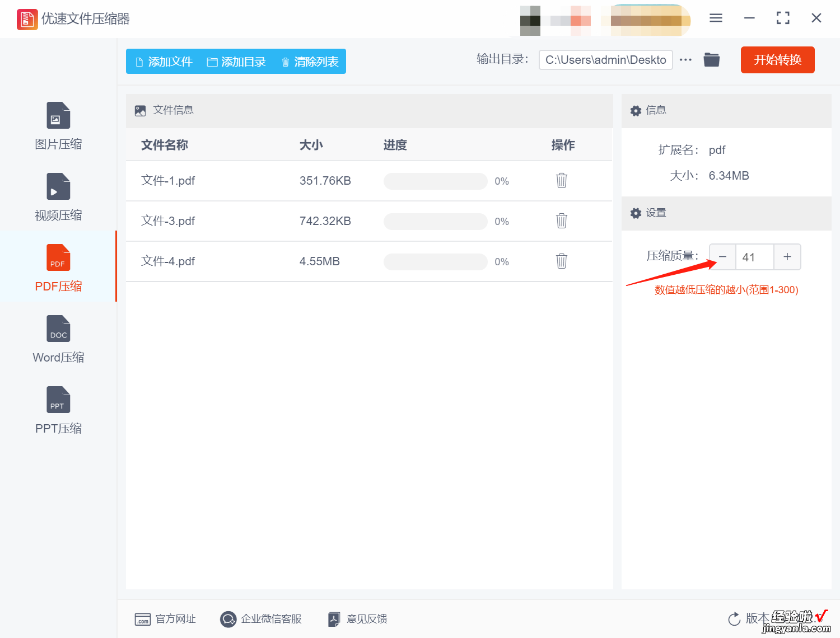Viewport: 840px width, 638px height.
Task: Decrease compression quality with minus button
Action: point(722,257)
